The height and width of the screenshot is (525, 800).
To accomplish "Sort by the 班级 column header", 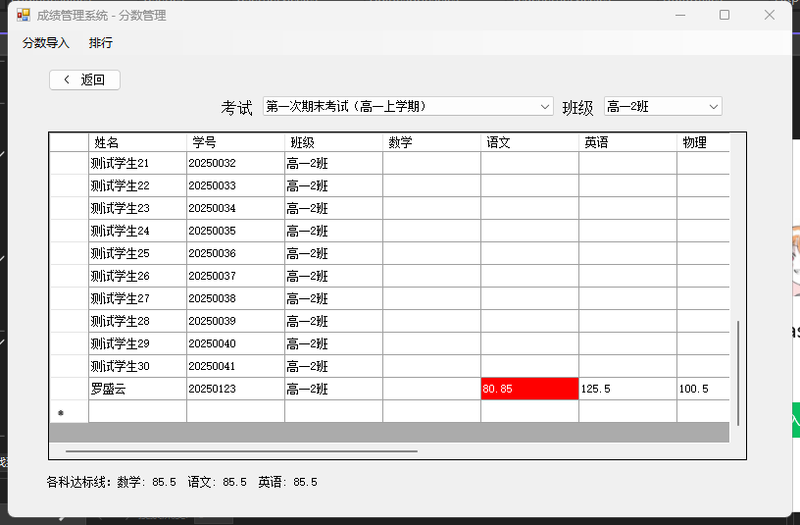I will (334, 142).
